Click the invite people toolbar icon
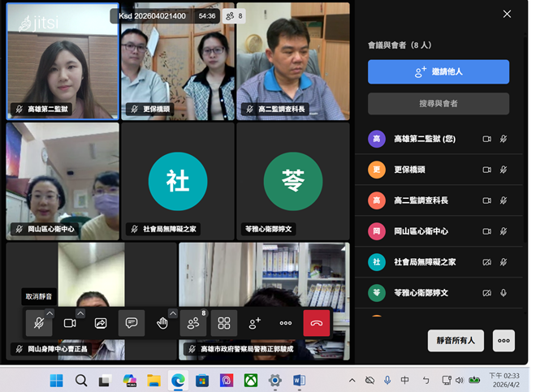536x392 pixels. 255,323
